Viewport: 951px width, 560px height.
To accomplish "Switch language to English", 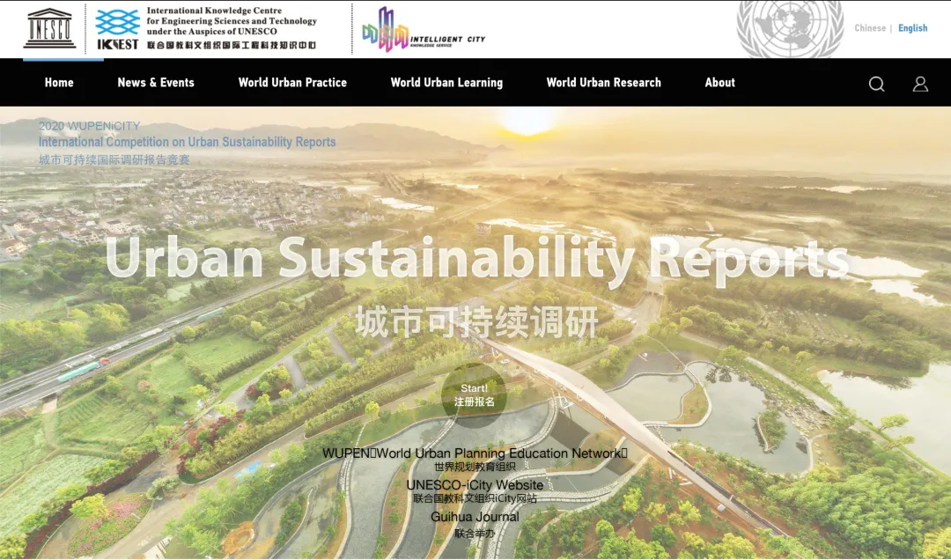I will pyautogui.click(x=912, y=28).
